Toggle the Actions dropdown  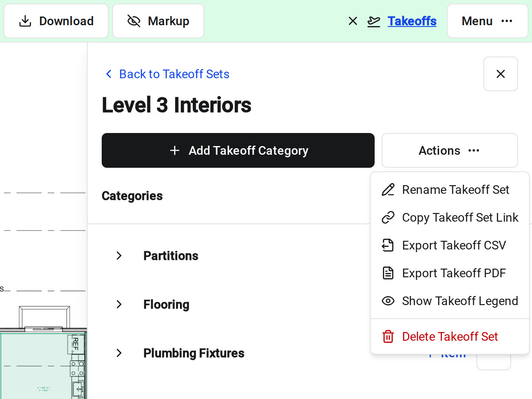(x=450, y=150)
